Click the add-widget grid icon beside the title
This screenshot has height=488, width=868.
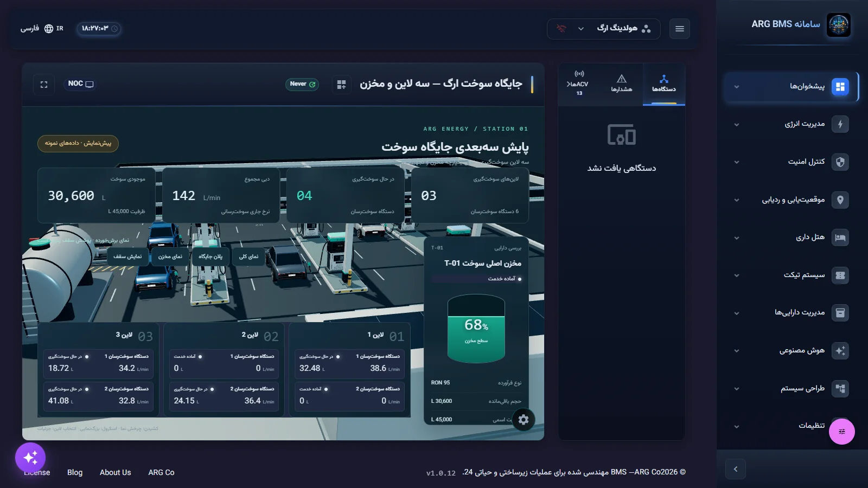341,85
